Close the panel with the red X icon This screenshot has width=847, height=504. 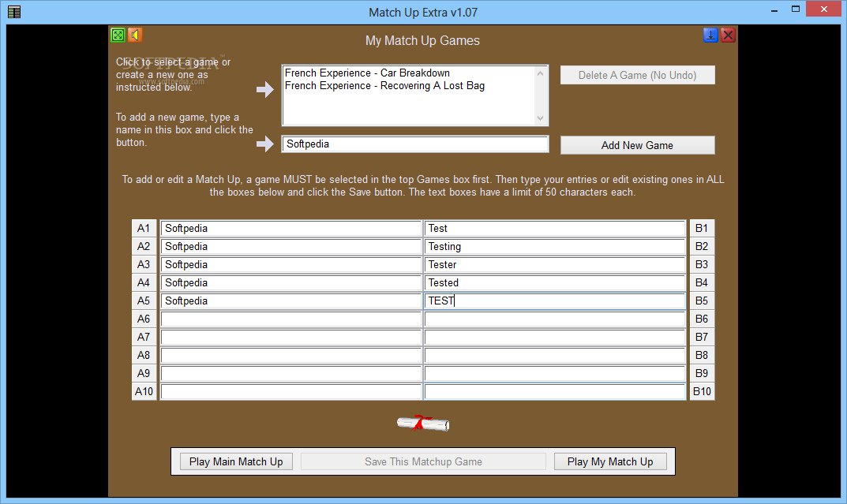point(728,35)
